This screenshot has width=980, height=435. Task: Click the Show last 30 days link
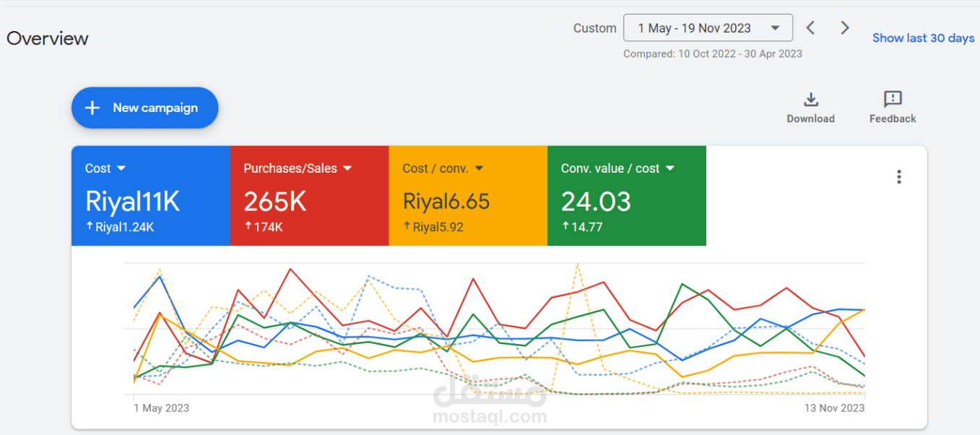tap(923, 38)
